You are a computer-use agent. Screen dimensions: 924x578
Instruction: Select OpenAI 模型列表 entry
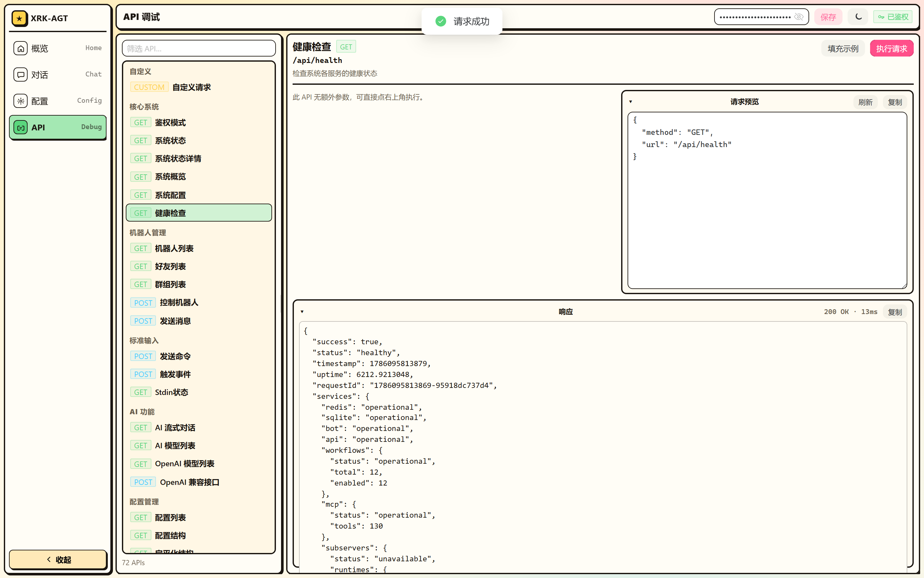click(199, 464)
